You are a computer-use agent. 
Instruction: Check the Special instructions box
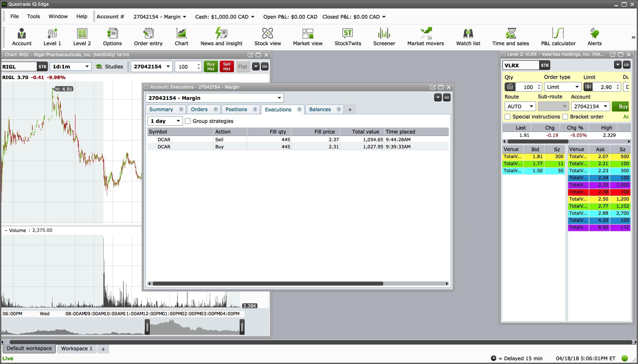pos(508,117)
